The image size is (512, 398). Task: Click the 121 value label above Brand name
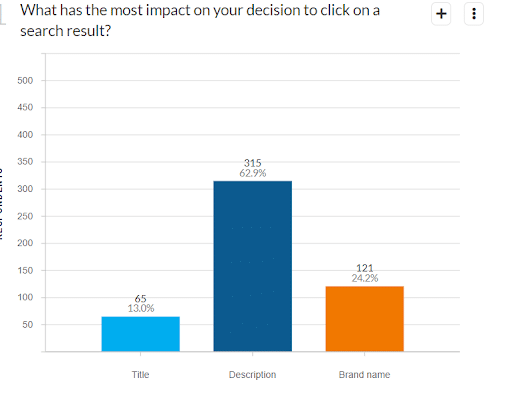tap(365, 268)
